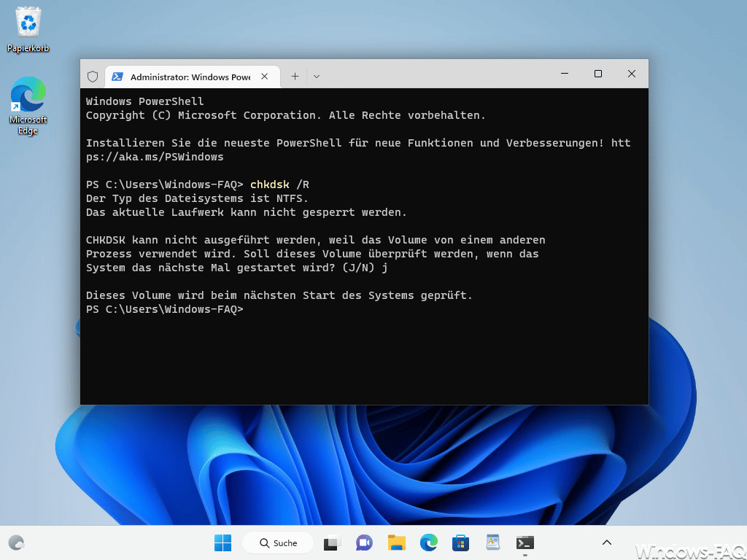Click the Suche taskbar search box
The image size is (747, 560).
pos(278,542)
